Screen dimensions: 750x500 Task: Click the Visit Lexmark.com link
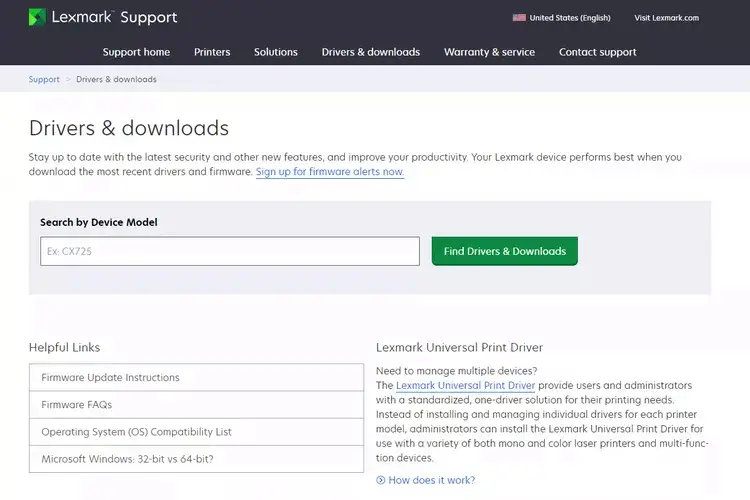pyautogui.click(x=666, y=18)
